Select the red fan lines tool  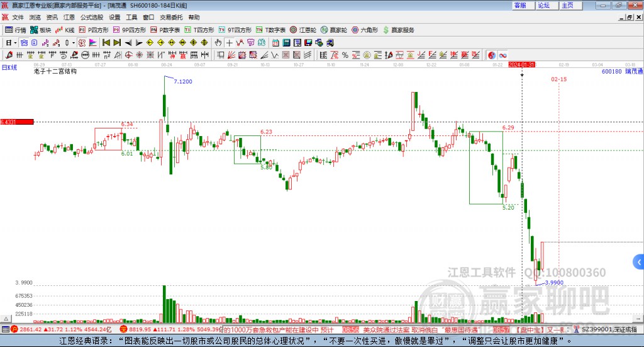click(x=231, y=55)
